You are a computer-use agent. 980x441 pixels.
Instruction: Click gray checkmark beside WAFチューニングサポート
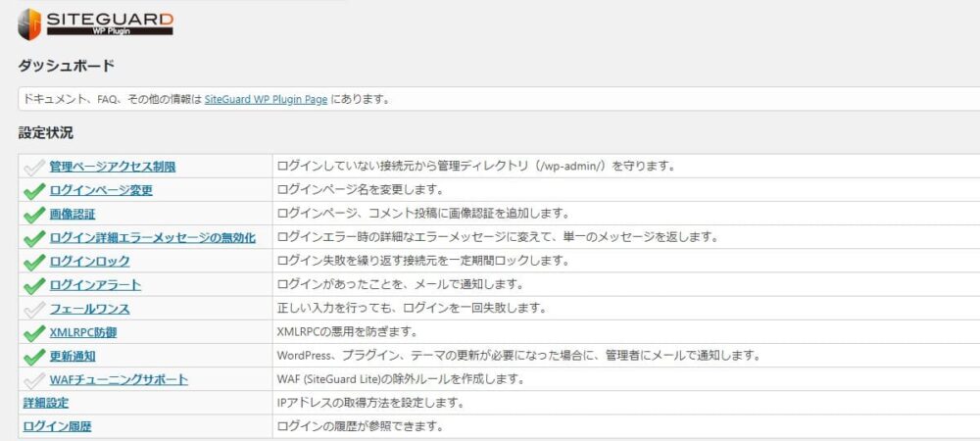[33, 380]
